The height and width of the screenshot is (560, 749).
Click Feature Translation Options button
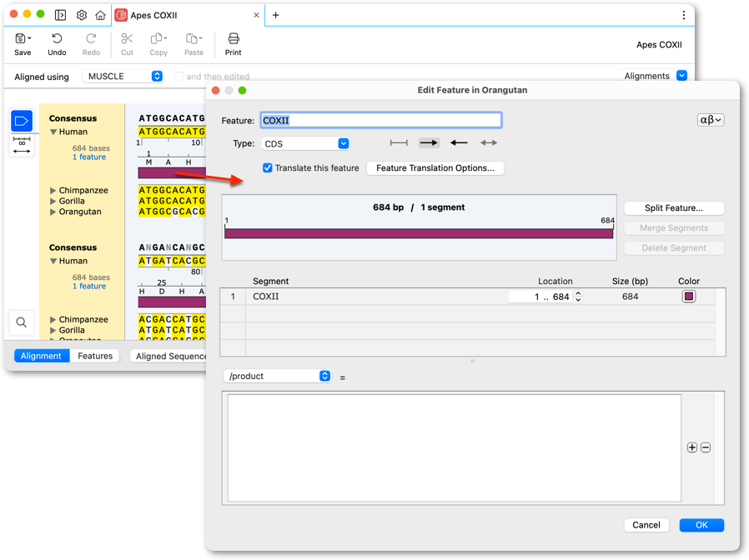[x=435, y=168]
